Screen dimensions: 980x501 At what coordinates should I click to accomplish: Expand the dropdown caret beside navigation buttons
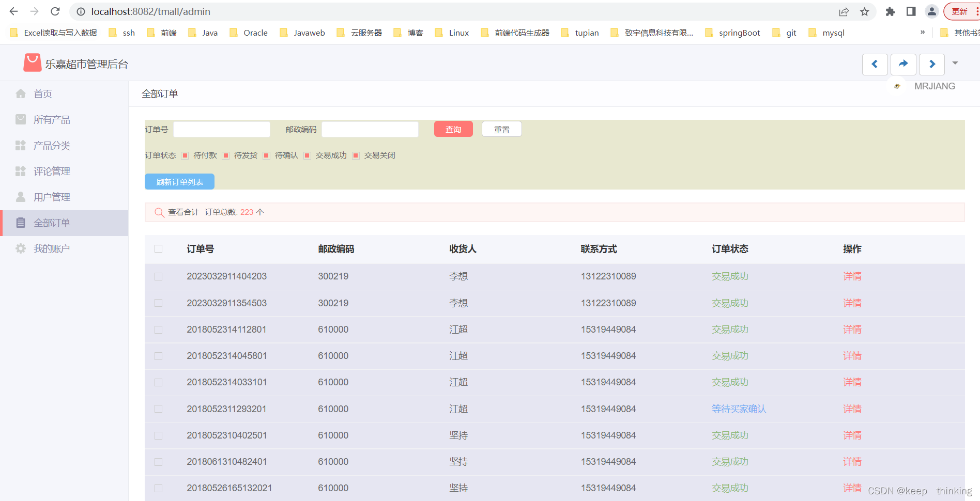tap(955, 63)
